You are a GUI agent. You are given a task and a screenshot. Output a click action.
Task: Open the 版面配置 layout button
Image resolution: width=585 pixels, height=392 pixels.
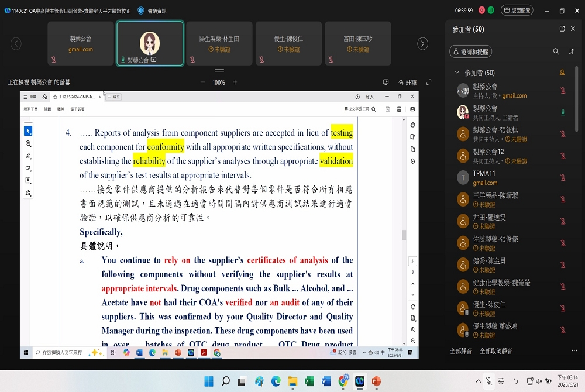tap(517, 11)
